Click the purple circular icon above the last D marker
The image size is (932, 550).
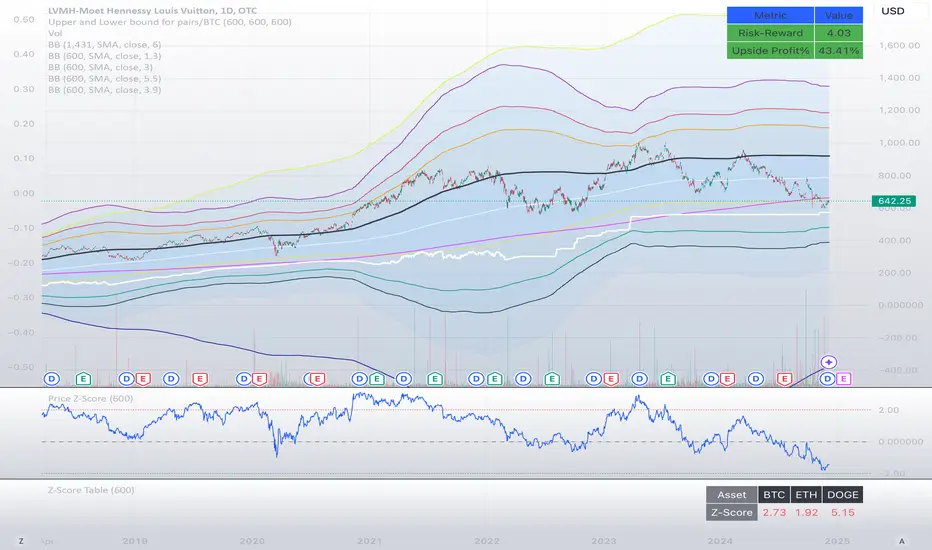[829, 362]
